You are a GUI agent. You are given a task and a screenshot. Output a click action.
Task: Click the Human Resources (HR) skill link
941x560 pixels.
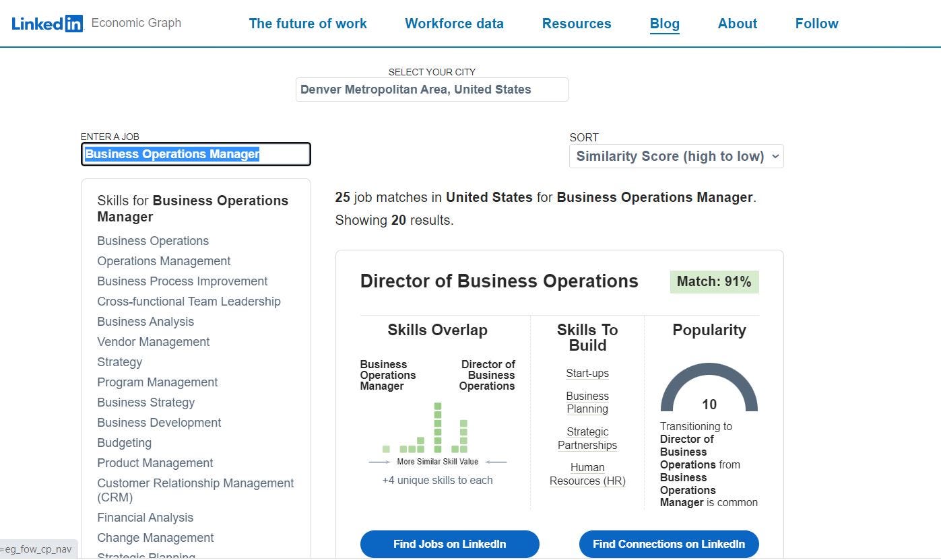coord(587,475)
